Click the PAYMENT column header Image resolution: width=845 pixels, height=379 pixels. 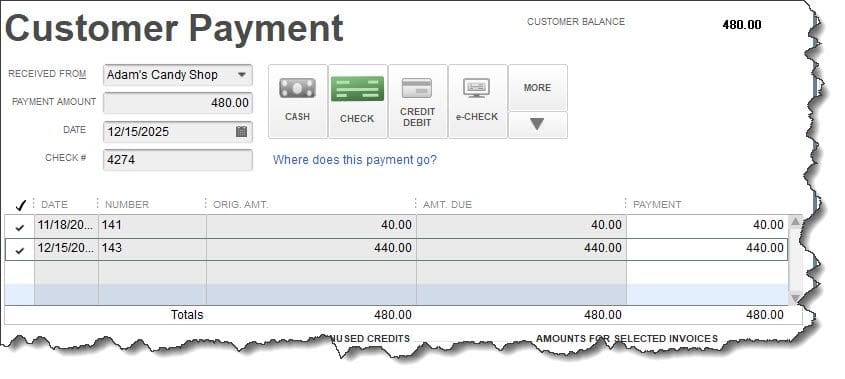657,205
